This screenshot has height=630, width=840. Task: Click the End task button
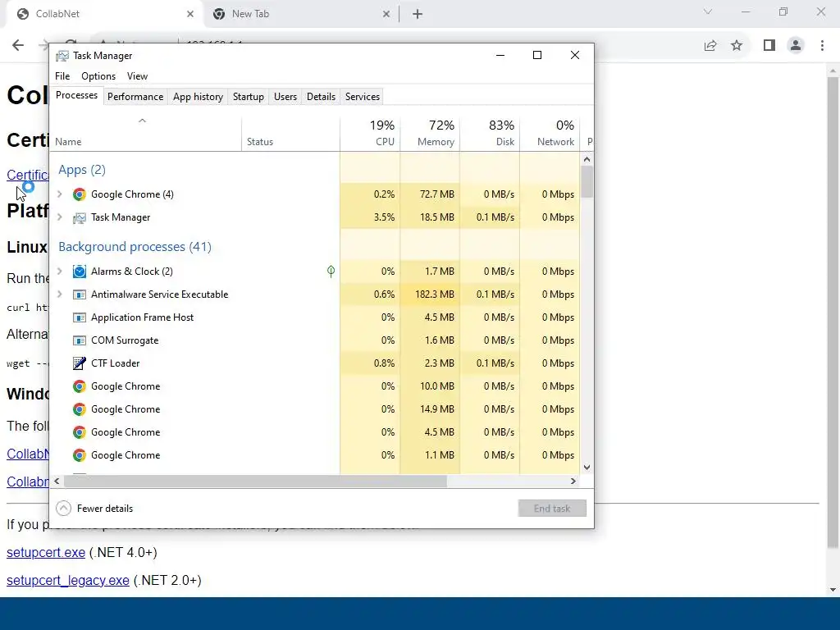click(x=552, y=509)
